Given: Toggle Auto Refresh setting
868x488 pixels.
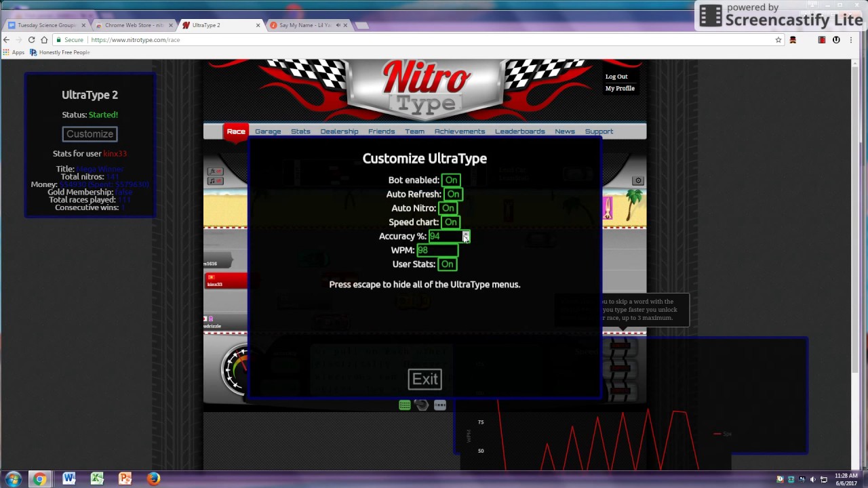Looking at the screenshot, I should point(453,195).
